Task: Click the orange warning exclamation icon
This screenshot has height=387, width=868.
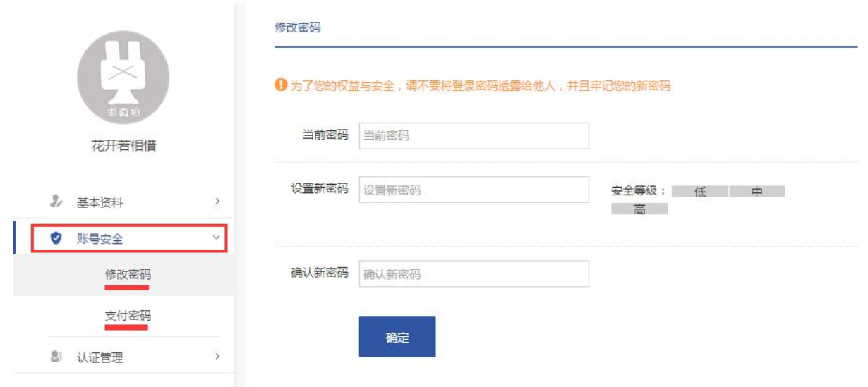Action: click(279, 85)
